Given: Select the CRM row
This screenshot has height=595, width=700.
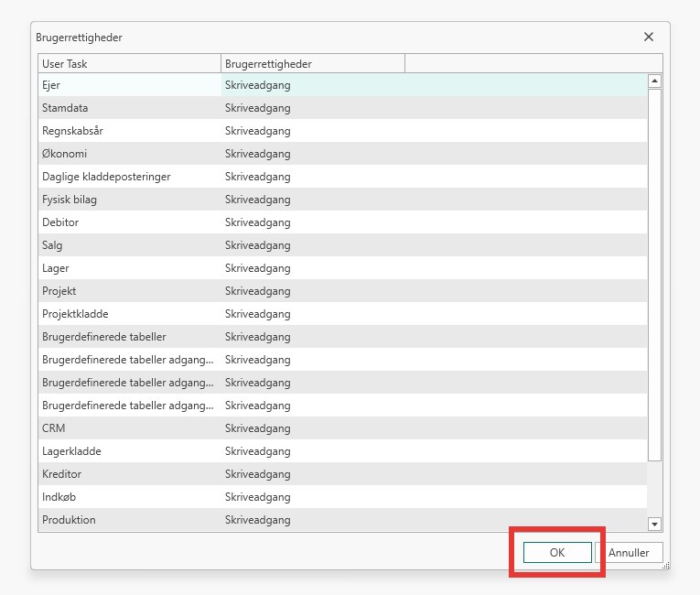Looking at the screenshot, I should pos(342,427).
